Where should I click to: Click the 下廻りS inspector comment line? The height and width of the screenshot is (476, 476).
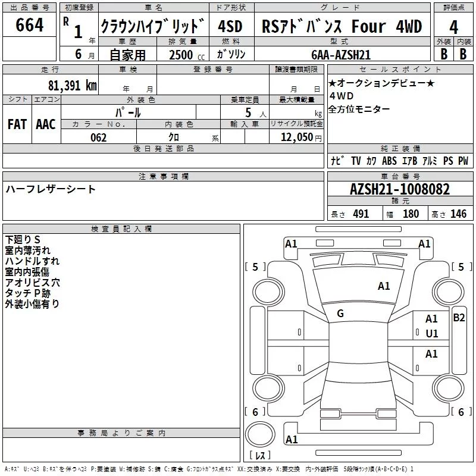tap(23, 240)
